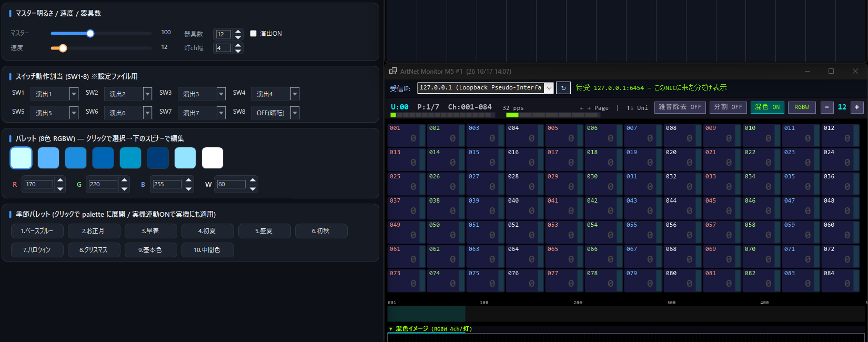Screen dimensions: 868x342
Task: Click the 32 pps rate readout
Action: click(x=513, y=108)
